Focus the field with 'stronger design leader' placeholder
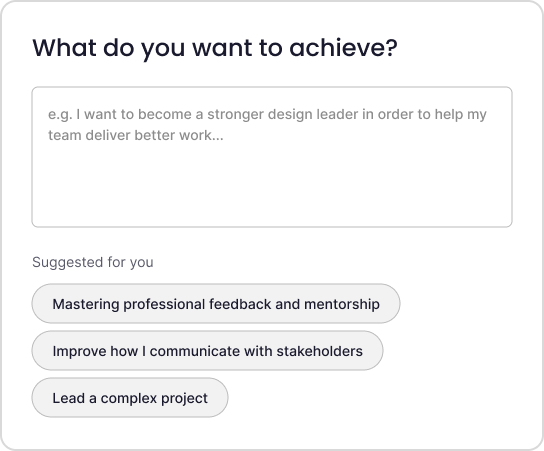 pos(272,157)
